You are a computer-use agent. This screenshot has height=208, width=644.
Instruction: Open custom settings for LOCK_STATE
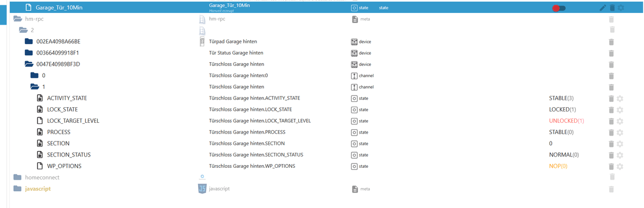pyautogui.click(x=620, y=109)
